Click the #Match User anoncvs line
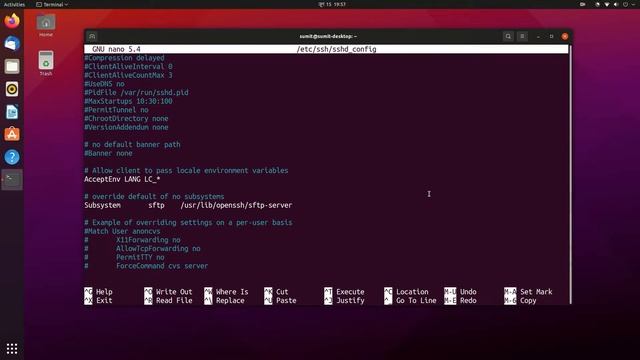The width and height of the screenshot is (640, 360). click(x=122, y=231)
